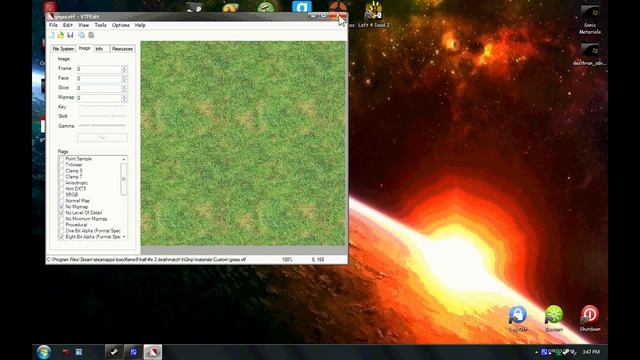Click the Log Off desktop icon

pos(518,319)
